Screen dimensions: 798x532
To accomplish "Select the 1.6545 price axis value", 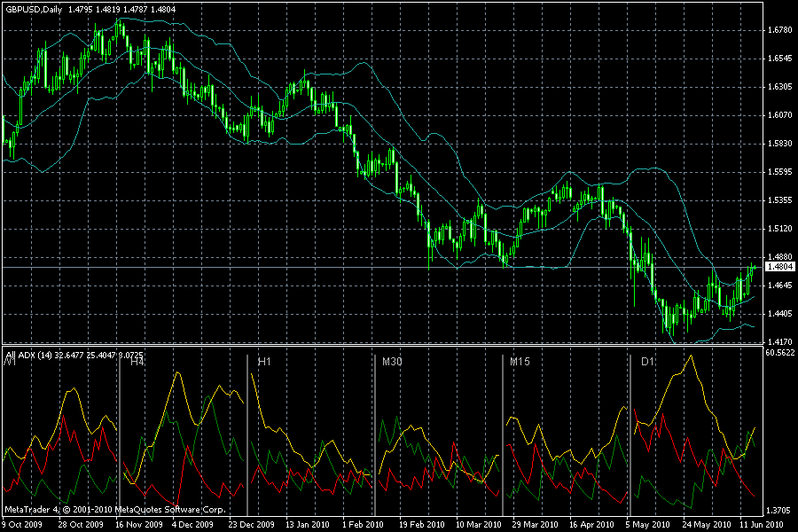I will pos(780,59).
